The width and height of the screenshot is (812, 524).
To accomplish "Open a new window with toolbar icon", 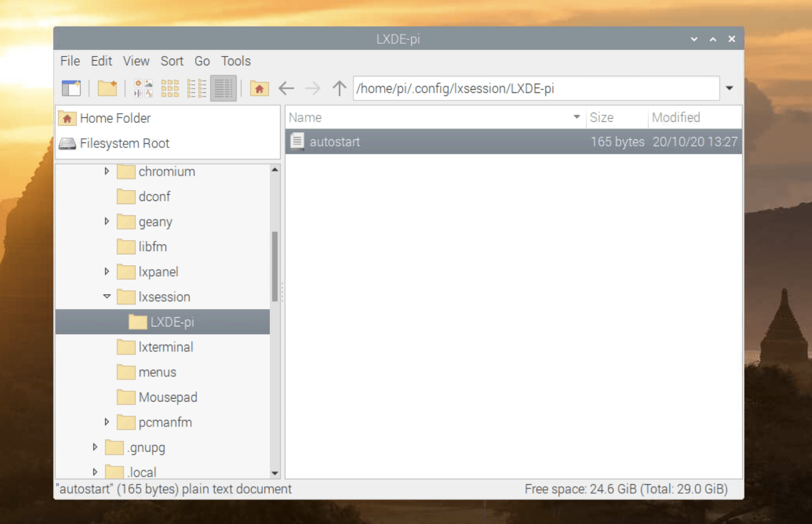I will pos(71,88).
